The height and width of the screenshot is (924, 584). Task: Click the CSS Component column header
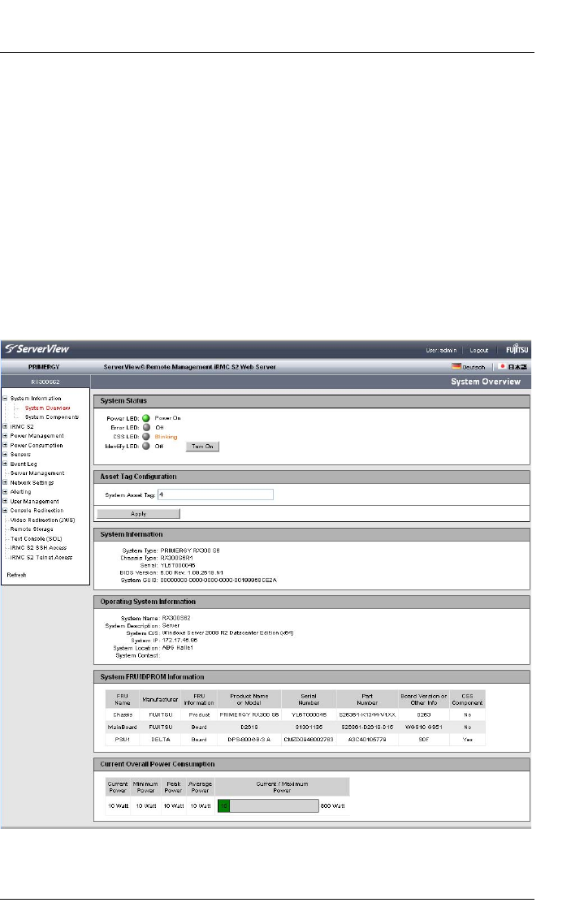coord(467,699)
